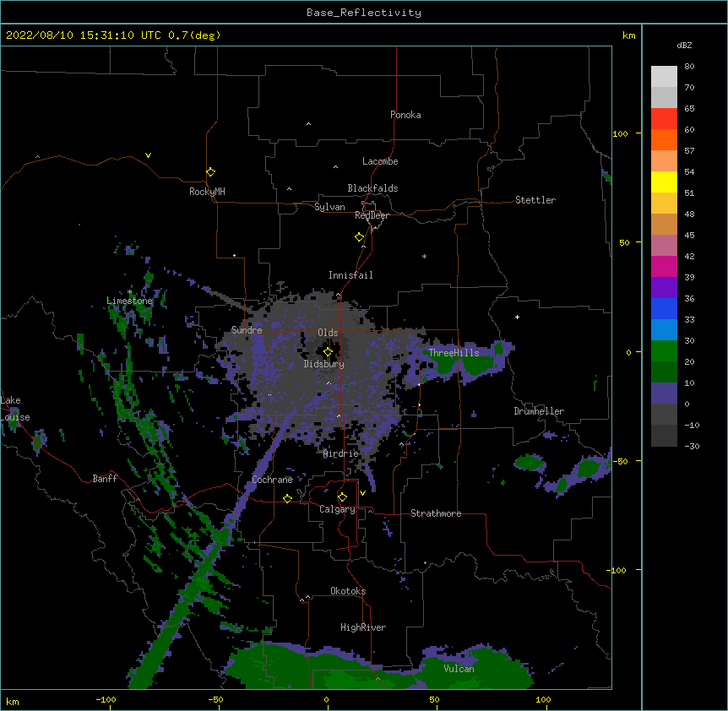
Task: Click the Vulcan city label
Action: pos(459,669)
